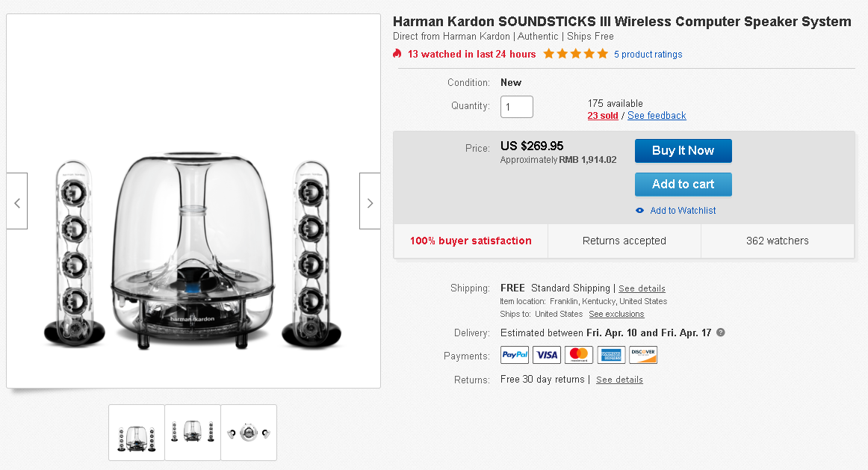Open the 5 product ratings link

pyautogui.click(x=648, y=55)
